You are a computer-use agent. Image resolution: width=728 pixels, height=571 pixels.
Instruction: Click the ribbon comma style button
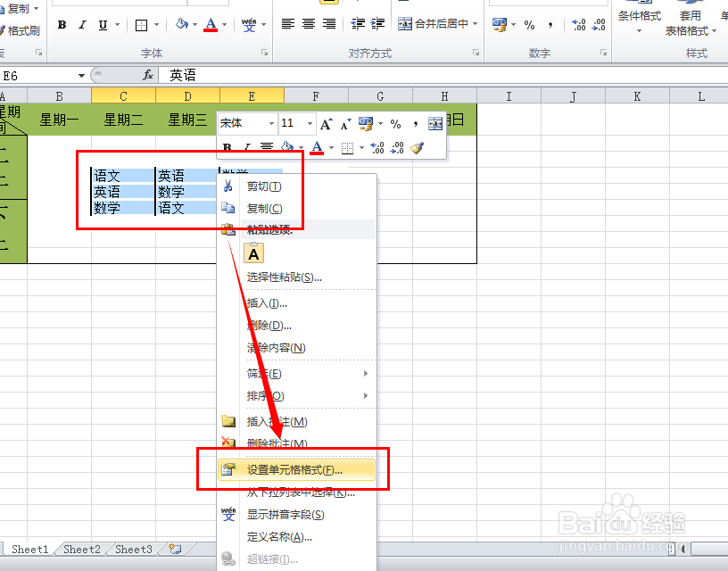[x=550, y=25]
